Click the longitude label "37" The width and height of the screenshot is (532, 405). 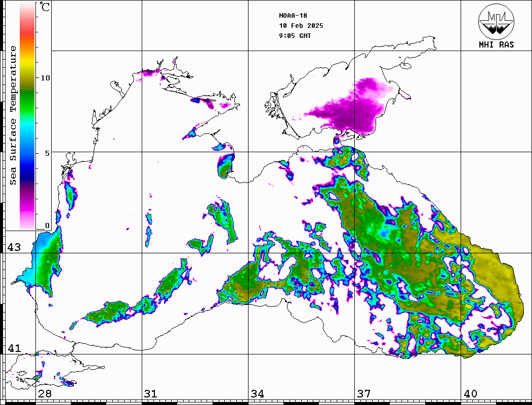click(364, 393)
